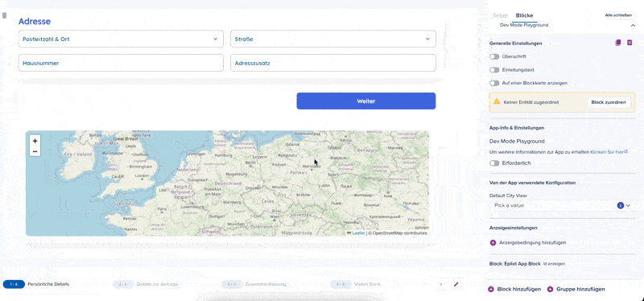Click Von der App verwendete Konfiguration
Viewport: 644px width, 301px height.
click(x=532, y=183)
